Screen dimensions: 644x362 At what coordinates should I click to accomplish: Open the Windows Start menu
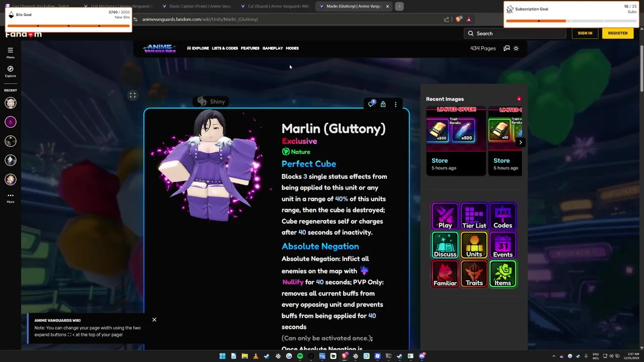(222, 356)
